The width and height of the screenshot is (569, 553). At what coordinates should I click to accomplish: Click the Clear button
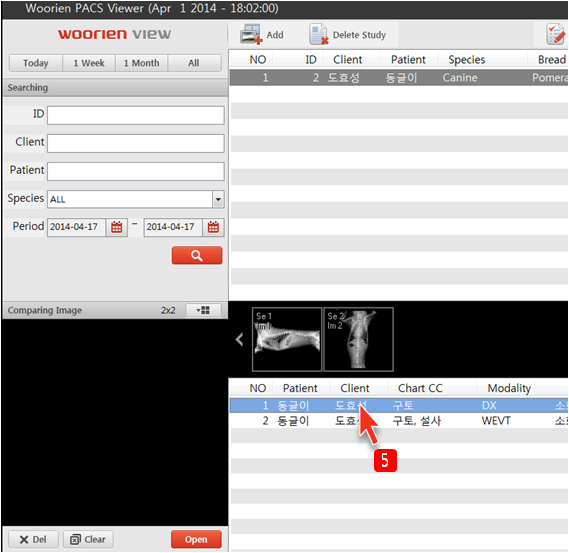88,540
